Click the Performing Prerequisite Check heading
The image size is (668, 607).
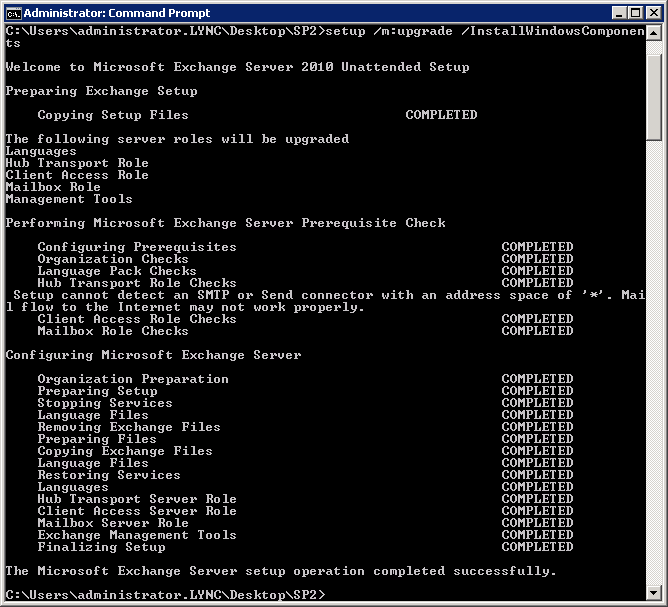point(225,223)
